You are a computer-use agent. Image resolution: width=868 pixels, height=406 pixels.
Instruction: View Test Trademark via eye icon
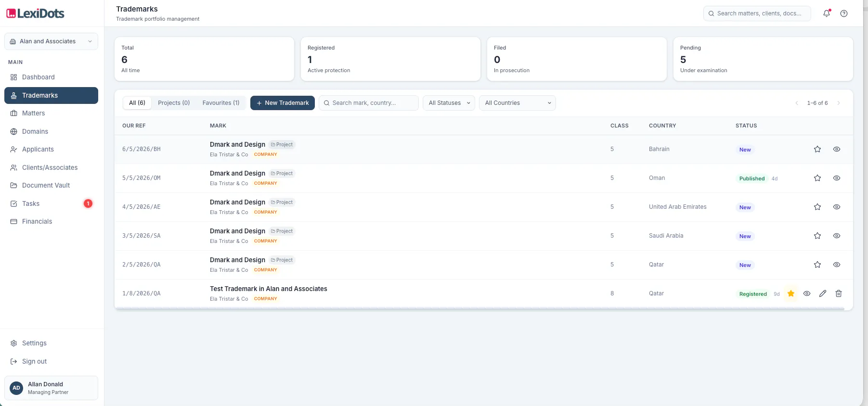(807, 293)
